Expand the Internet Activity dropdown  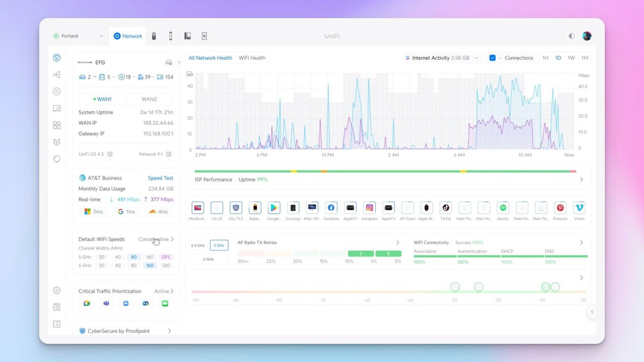coord(477,57)
